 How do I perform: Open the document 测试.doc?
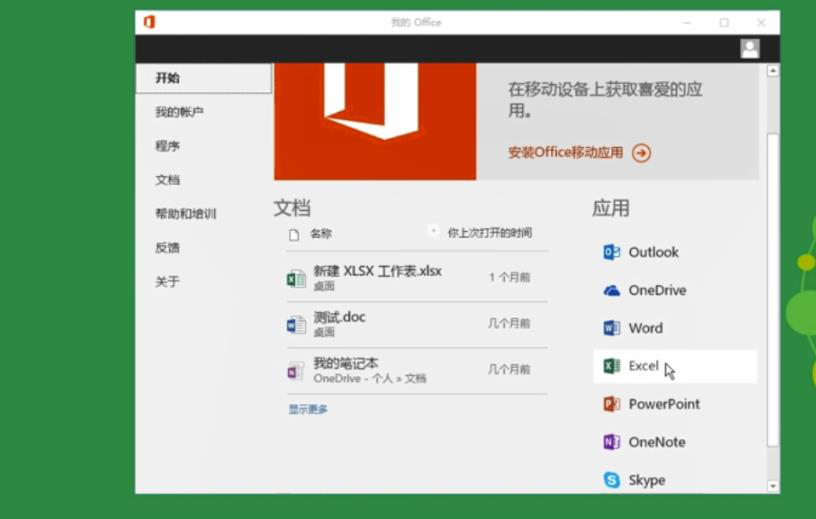point(339,317)
